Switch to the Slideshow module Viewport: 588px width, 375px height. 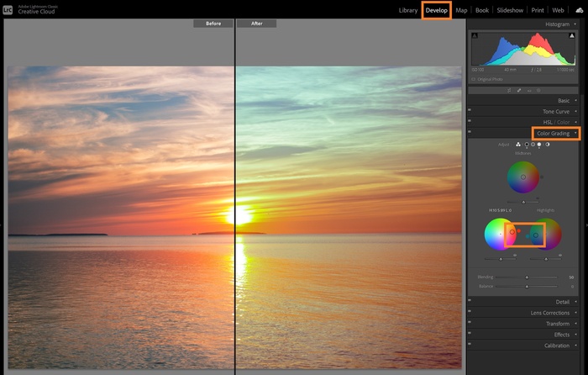point(510,11)
